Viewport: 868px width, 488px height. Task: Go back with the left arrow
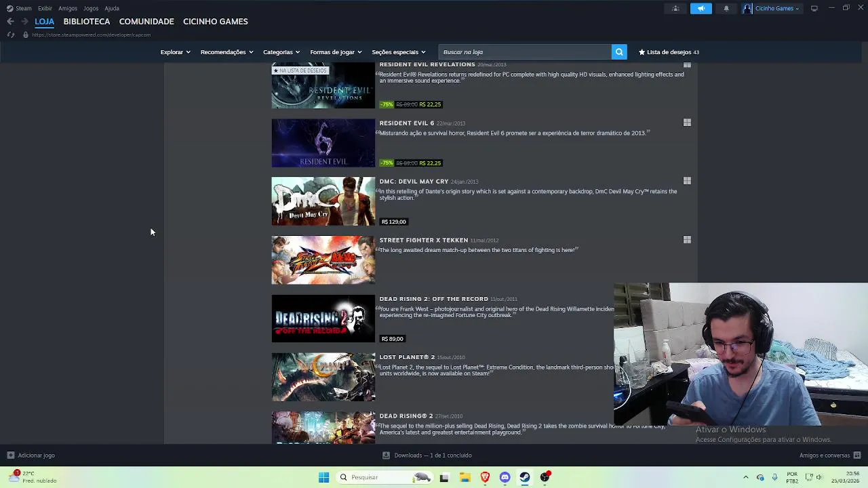(x=10, y=22)
